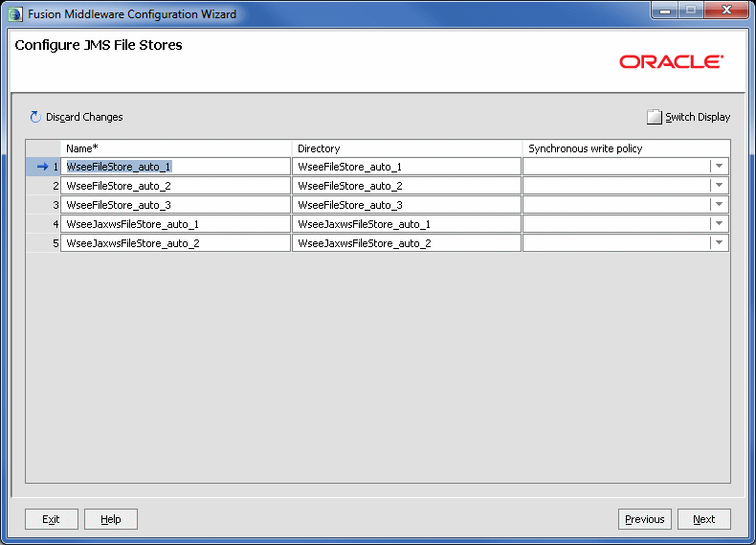
Task: Click the Discard Changes refresh icon
Action: 35,117
